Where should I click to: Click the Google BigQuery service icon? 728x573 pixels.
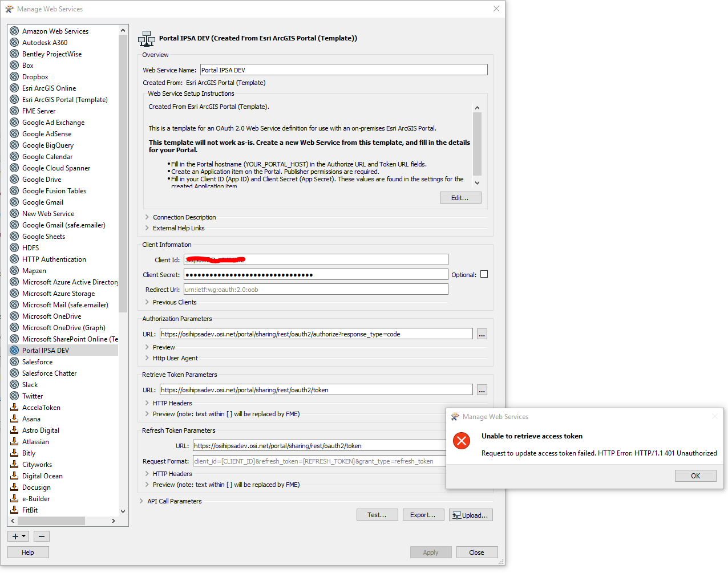tap(14, 145)
